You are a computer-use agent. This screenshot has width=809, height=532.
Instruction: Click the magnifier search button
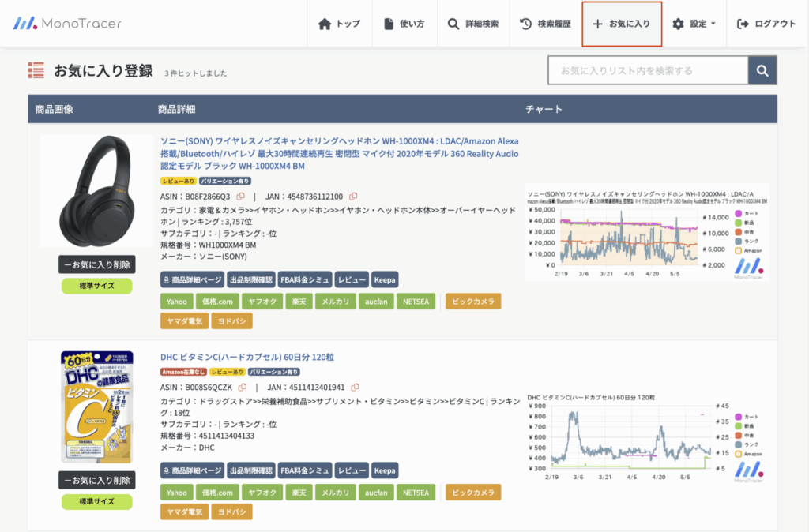762,70
